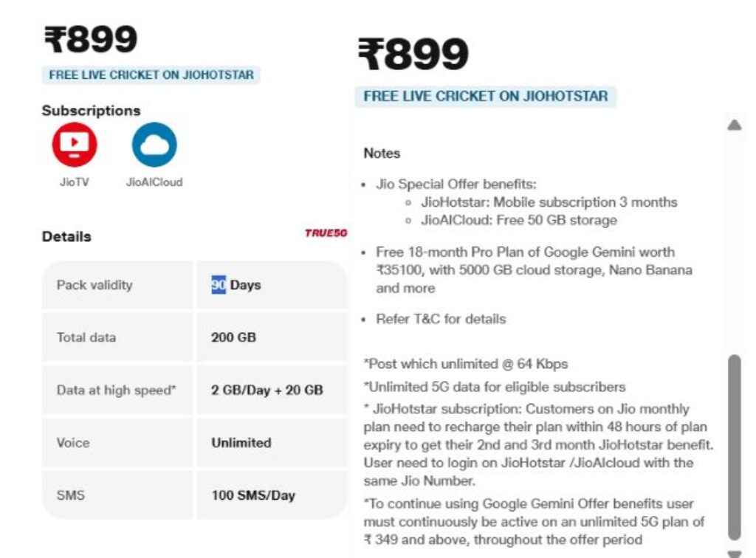Click the larger ₹899 price above Notes
The height and width of the screenshot is (558, 756).
click(x=413, y=55)
